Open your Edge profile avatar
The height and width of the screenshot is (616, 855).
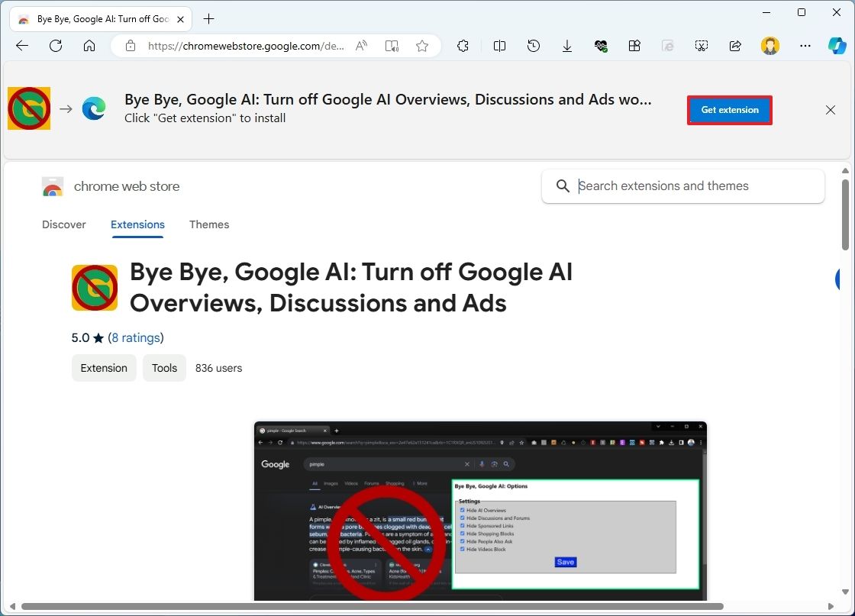coord(770,46)
